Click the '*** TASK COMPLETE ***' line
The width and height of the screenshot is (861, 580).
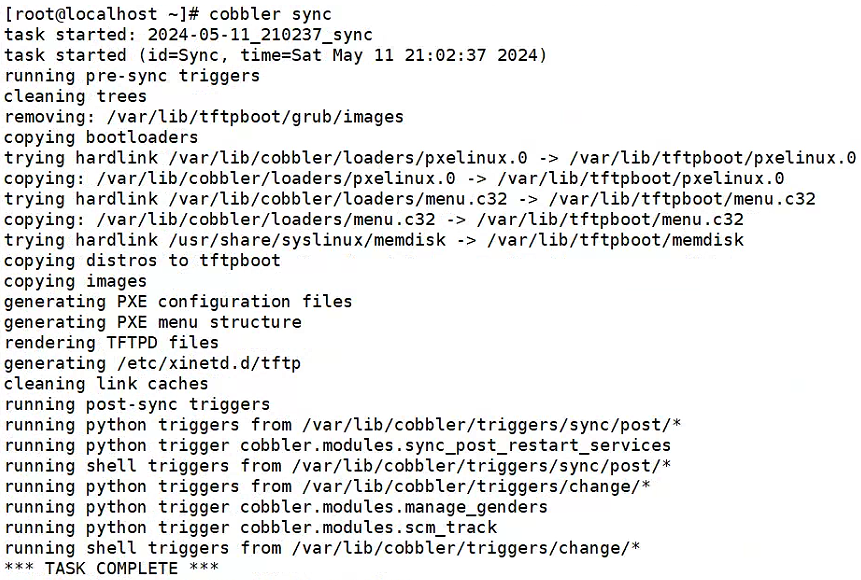click(111, 568)
